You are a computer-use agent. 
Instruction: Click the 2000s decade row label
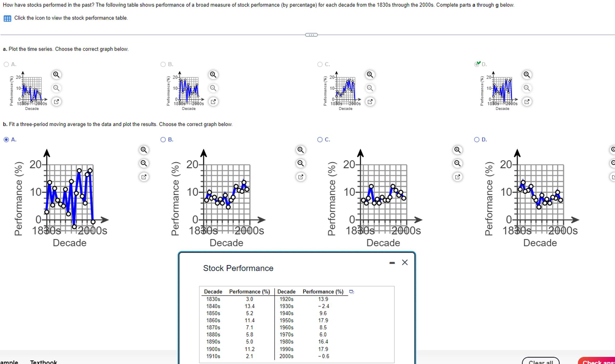[286, 356]
